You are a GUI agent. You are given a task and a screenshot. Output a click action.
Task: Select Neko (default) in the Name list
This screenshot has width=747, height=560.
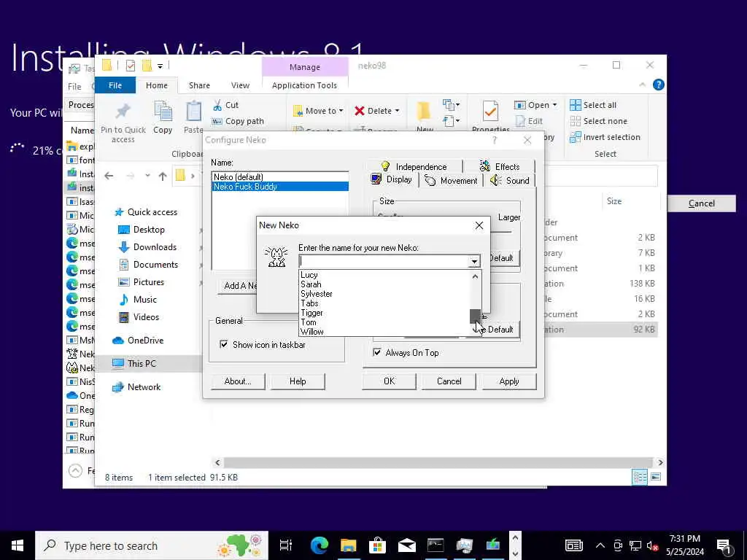(x=280, y=177)
